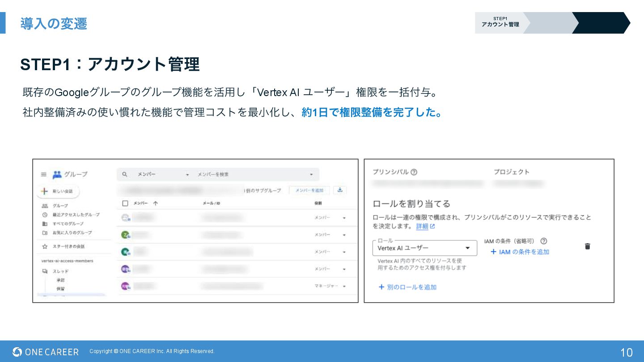
Task: Open the 詳細 link
Action: pos(422,227)
